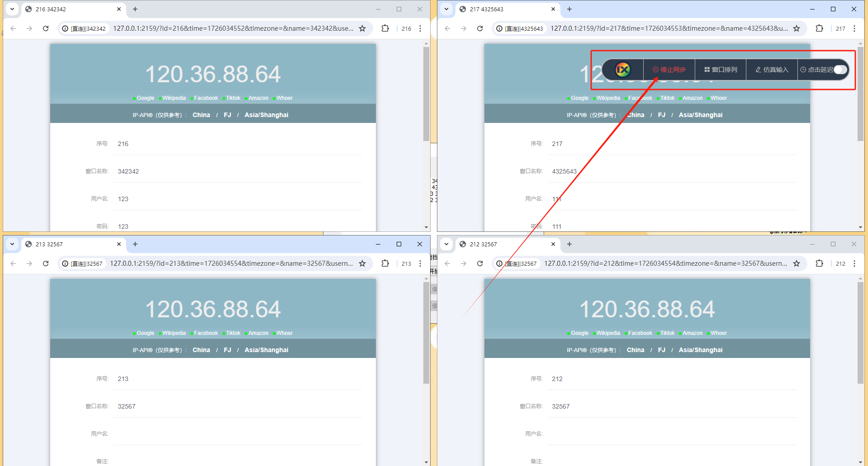Expand tab search dropdown in window 216
The height and width of the screenshot is (466, 868).
tap(12, 9)
